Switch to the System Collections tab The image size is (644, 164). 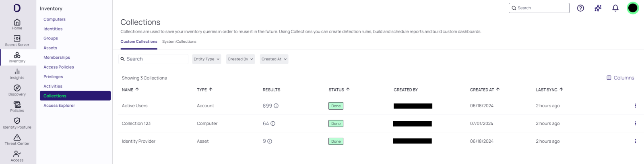(x=179, y=42)
